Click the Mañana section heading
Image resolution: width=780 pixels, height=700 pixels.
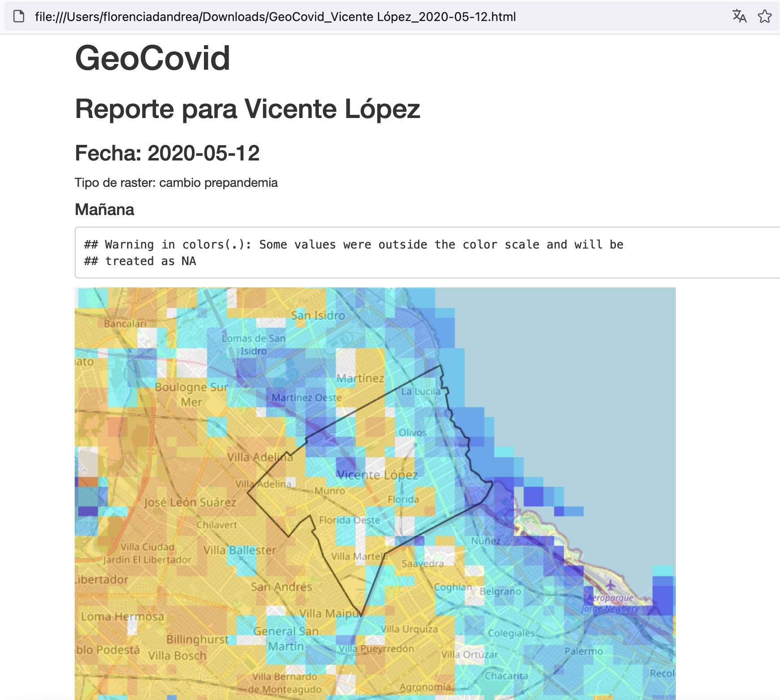click(104, 210)
